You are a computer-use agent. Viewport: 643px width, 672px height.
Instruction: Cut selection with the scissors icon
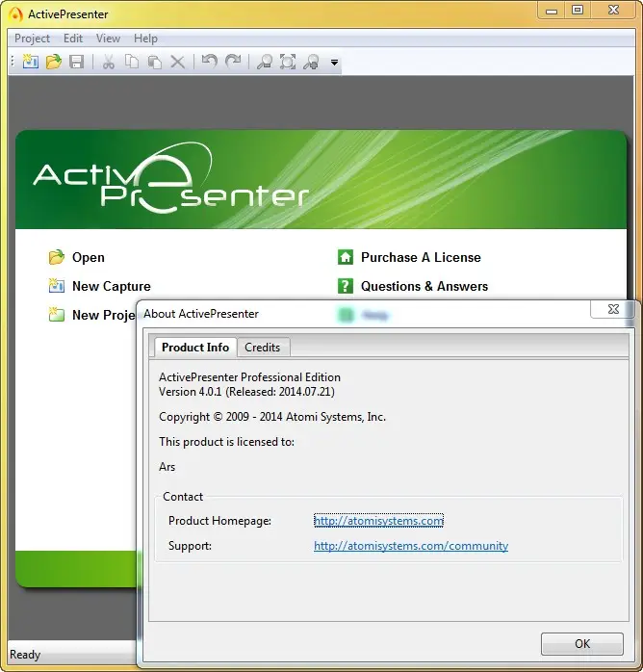point(109,63)
